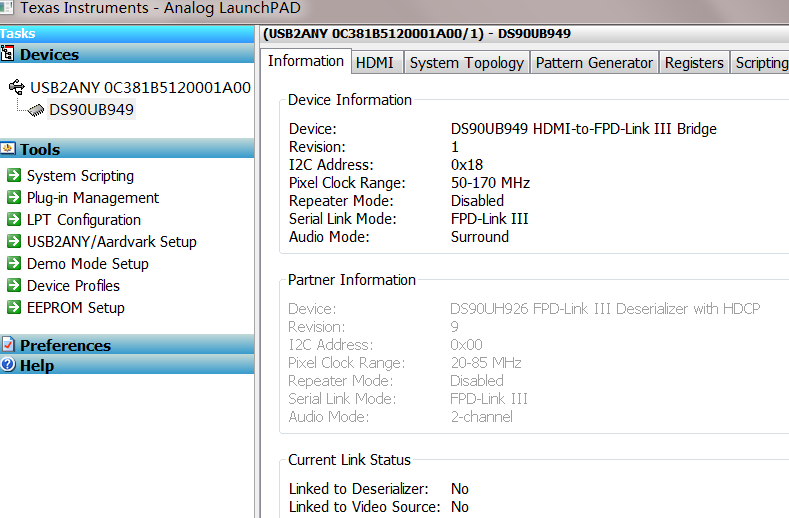Click the green arrow icon for Device Profiles
Screen dimensions: 789x518
coord(14,285)
